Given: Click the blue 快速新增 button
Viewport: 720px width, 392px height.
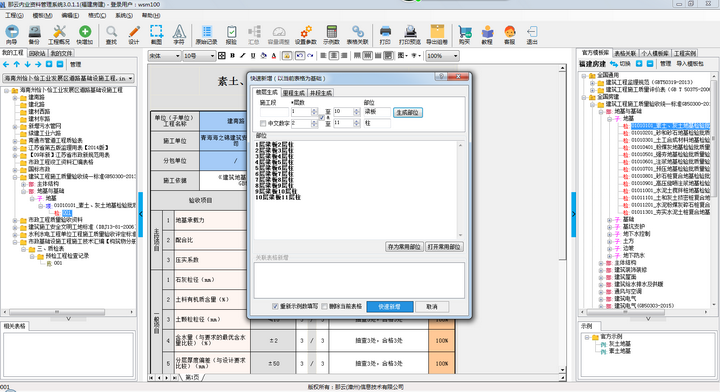Looking at the screenshot, I should 389,306.
